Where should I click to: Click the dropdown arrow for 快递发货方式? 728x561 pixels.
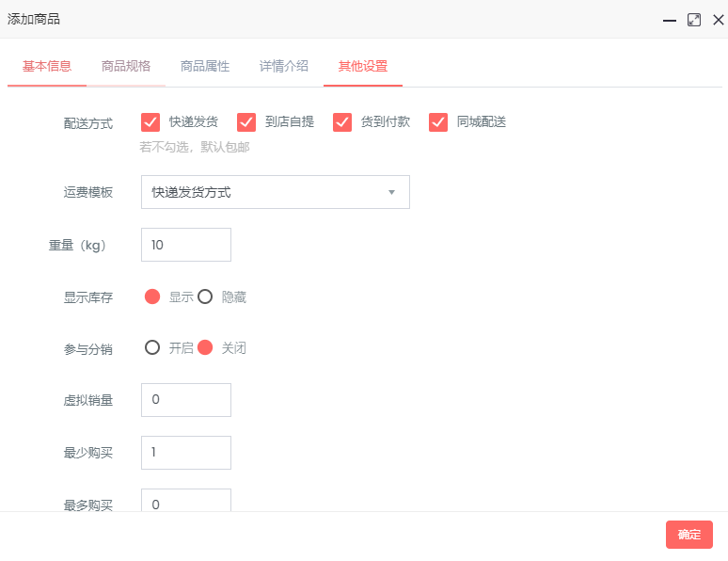coord(391,193)
